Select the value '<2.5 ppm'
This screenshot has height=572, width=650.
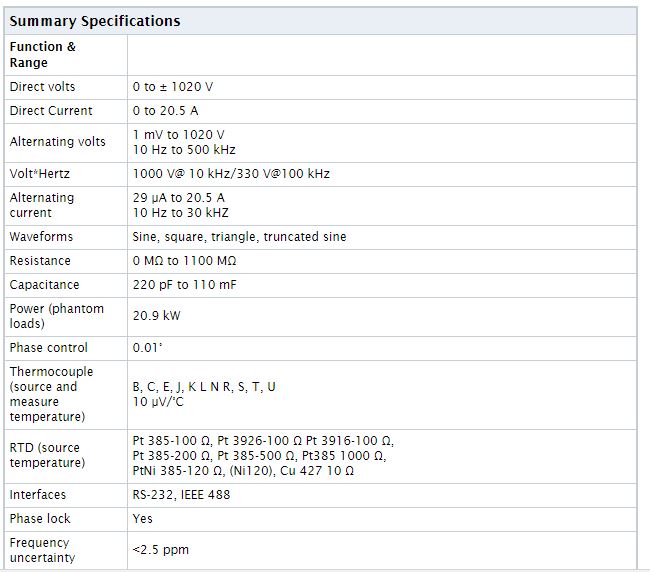coord(161,550)
